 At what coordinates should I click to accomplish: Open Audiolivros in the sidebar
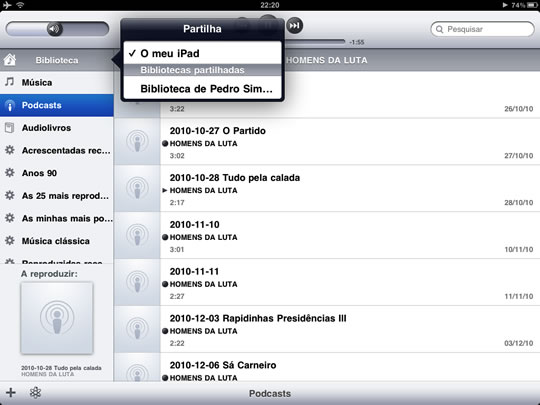[57, 128]
